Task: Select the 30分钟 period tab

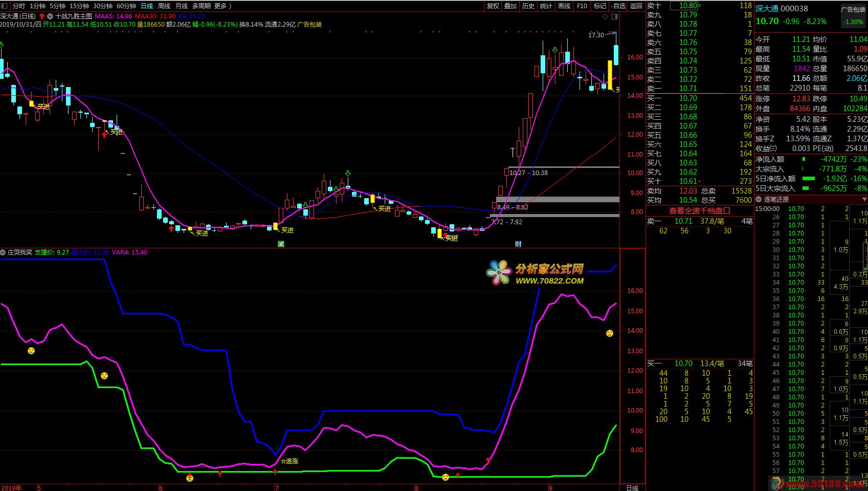Action: click(x=102, y=6)
